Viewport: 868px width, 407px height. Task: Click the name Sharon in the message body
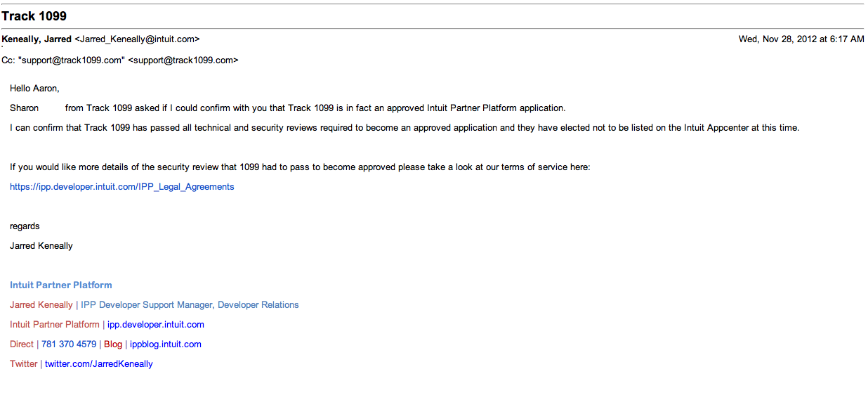click(x=25, y=108)
